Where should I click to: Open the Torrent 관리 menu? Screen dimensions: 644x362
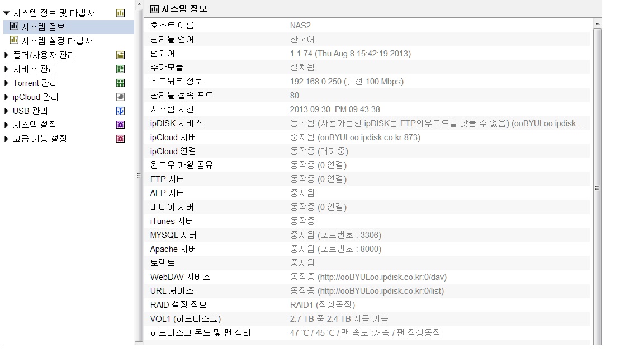pos(35,83)
